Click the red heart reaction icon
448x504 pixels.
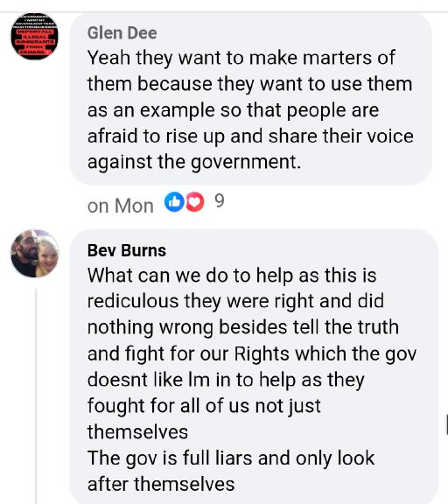click(x=195, y=202)
